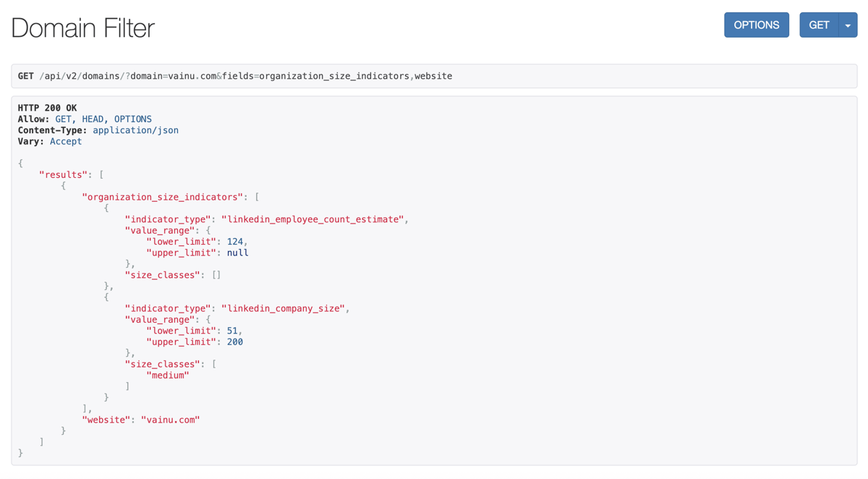
Task: Click the upper_limit value 200
Action: click(235, 342)
